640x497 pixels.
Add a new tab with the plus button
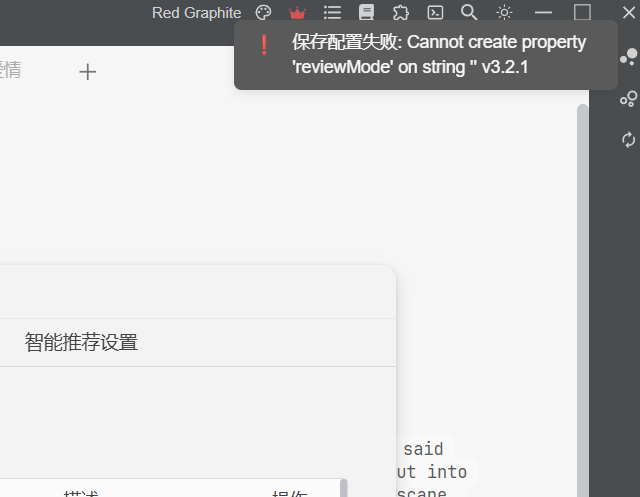pos(87,72)
